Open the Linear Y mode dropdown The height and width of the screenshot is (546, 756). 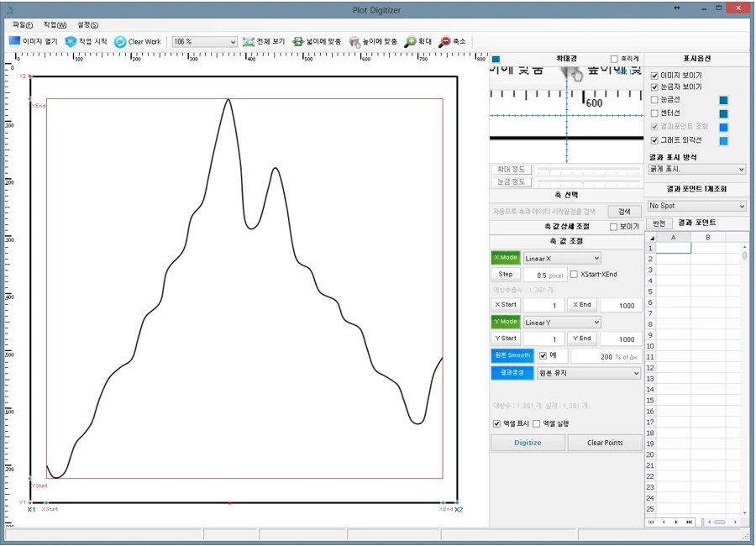pyautogui.click(x=562, y=323)
